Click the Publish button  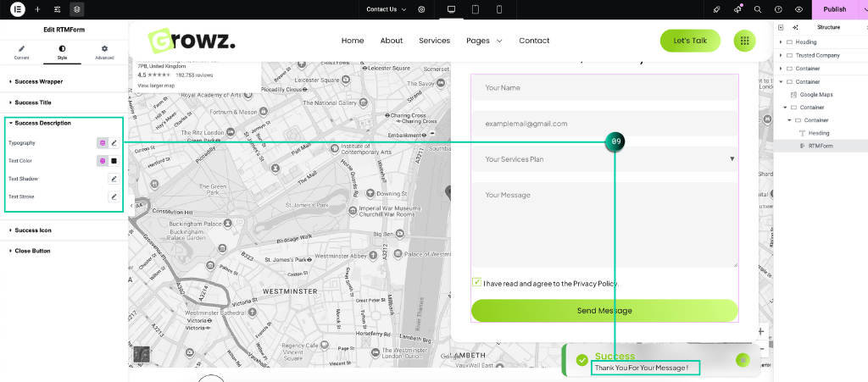pos(834,9)
